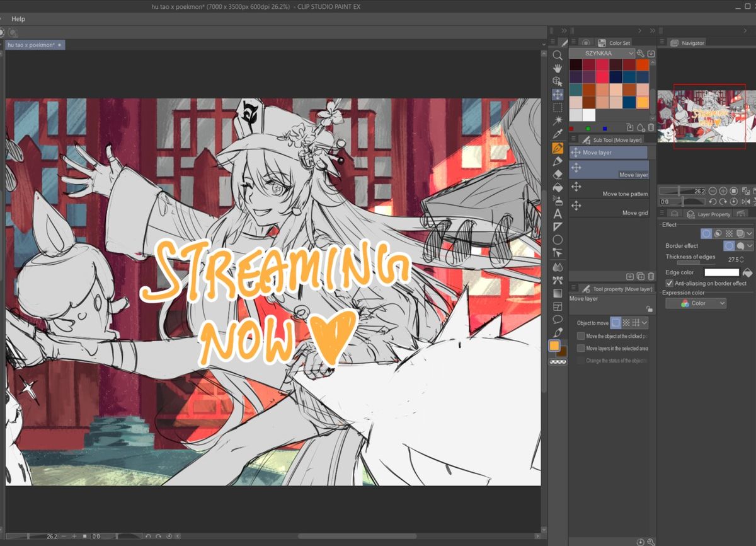Click edge color fill bucket icon

[x=748, y=272]
